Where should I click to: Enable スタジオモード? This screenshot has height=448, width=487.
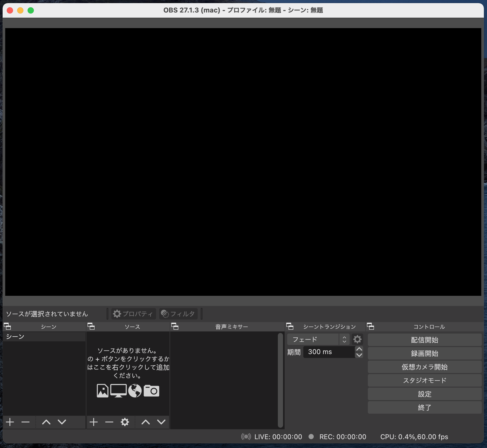[x=425, y=380]
